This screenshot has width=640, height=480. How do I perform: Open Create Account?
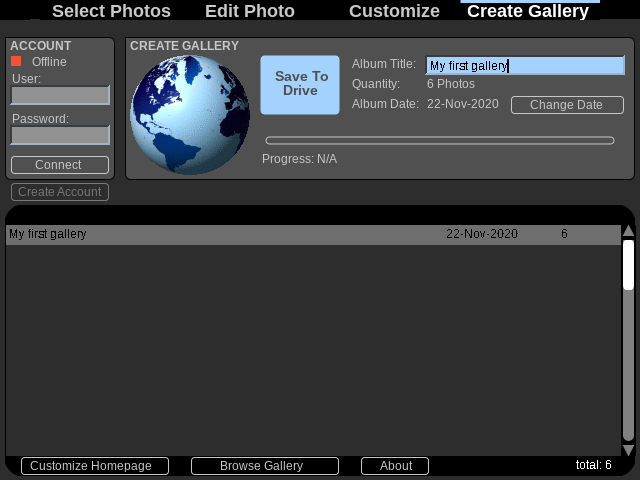pos(60,192)
